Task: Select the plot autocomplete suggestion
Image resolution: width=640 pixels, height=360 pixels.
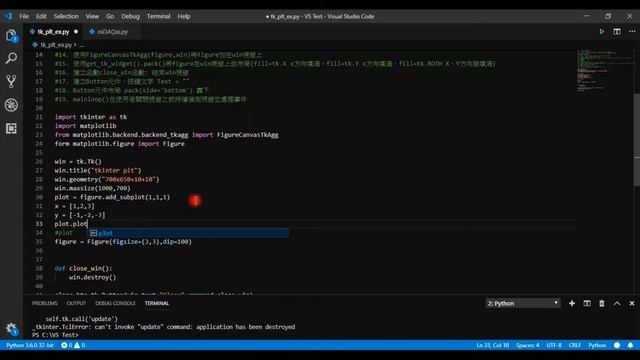Action: coord(189,233)
